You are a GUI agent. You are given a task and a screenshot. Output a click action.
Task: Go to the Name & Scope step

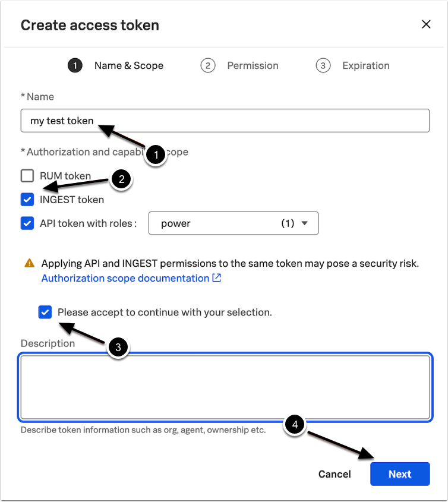128,65
